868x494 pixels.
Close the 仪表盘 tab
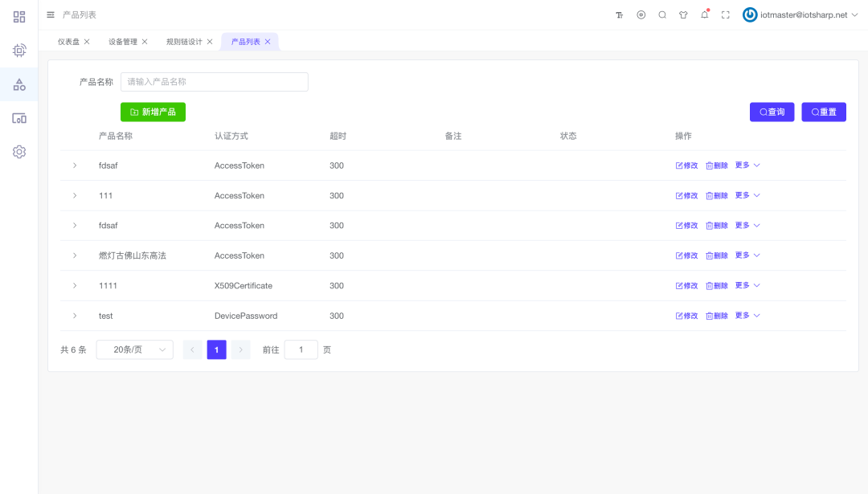point(87,42)
